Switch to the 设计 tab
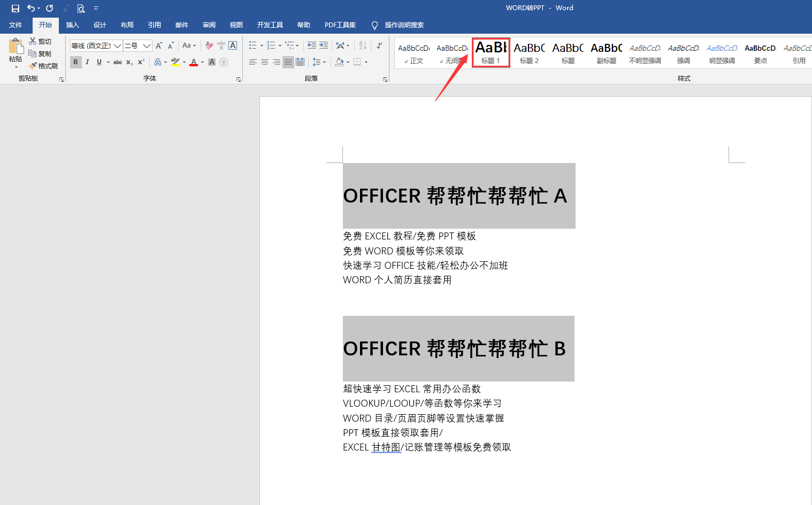The width and height of the screenshot is (812, 505). 99,25
